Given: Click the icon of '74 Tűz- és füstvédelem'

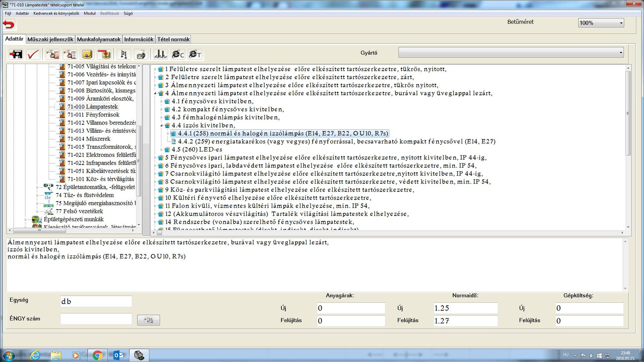Looking at the screenshot, I should (x=48, y=195).
